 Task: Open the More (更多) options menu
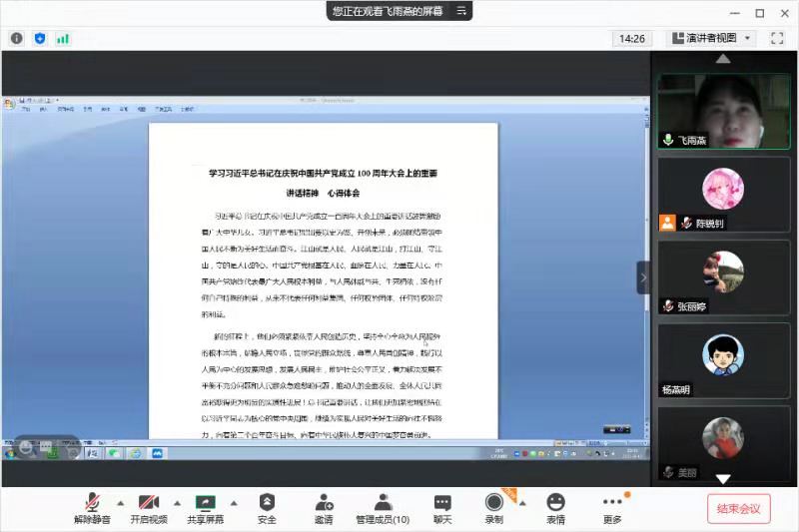[612, 502]
